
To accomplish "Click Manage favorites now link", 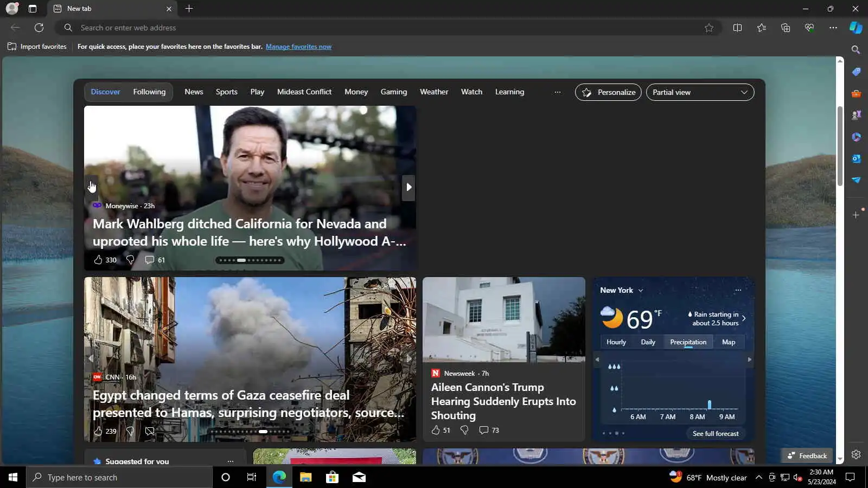I will [298, 47].
